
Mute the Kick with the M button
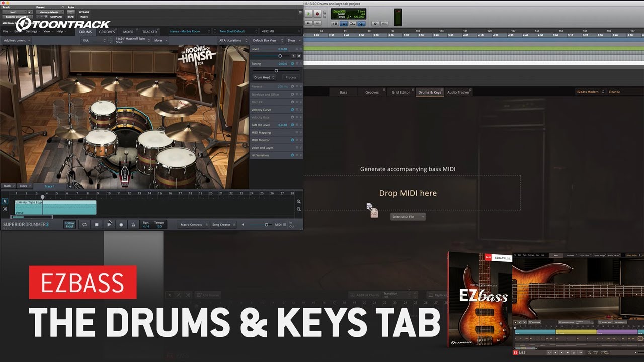tap(299, 56)
